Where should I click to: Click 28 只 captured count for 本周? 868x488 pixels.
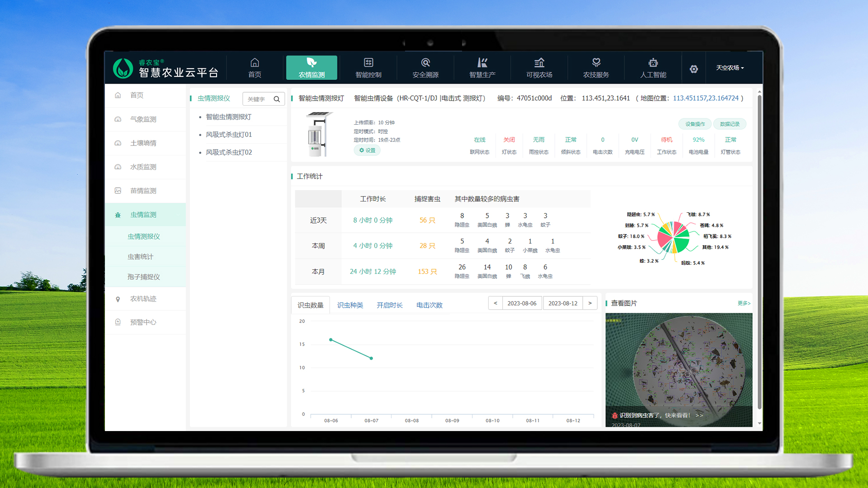[x=427, y=246]
